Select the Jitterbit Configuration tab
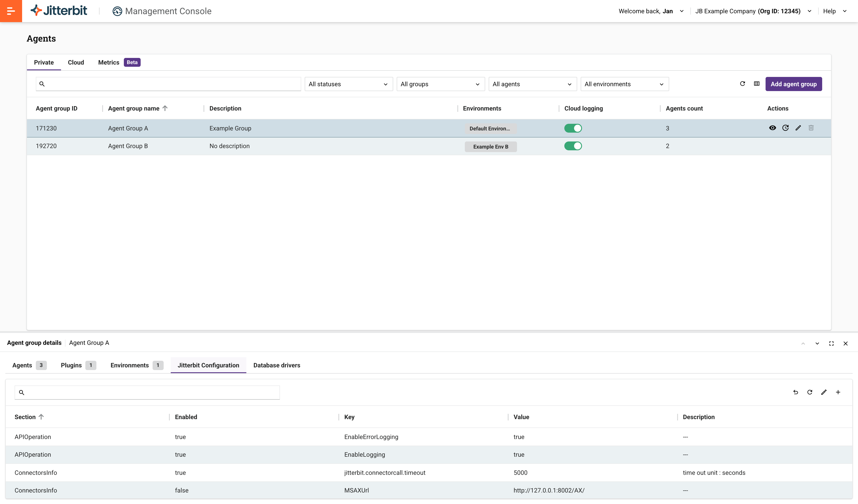858x504 pixels. pyautogui.click(x=208, y=365)
